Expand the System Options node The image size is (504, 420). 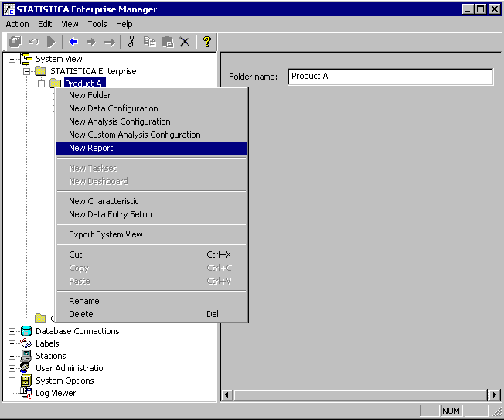tap(12, 381)
